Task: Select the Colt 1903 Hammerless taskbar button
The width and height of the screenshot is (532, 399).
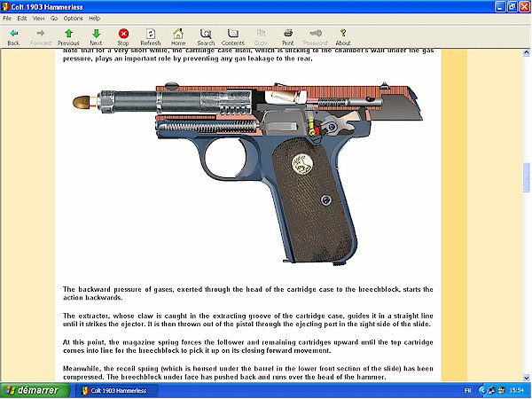Action: (116, 390)
